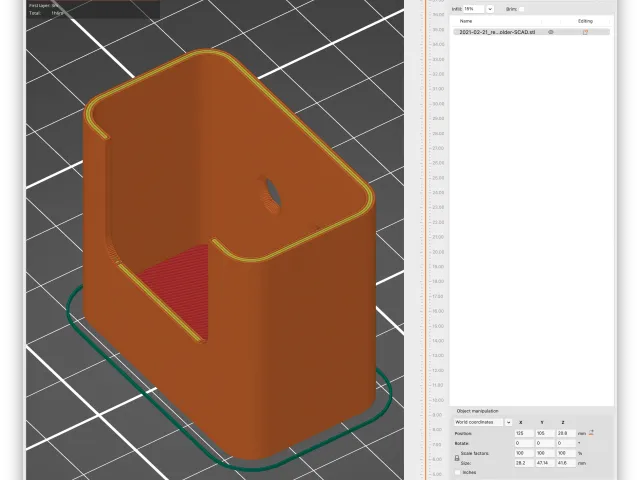Screen dimensions: 640x480
Task: Click the Scale factors Z field
Action: (x=566, y=453)
